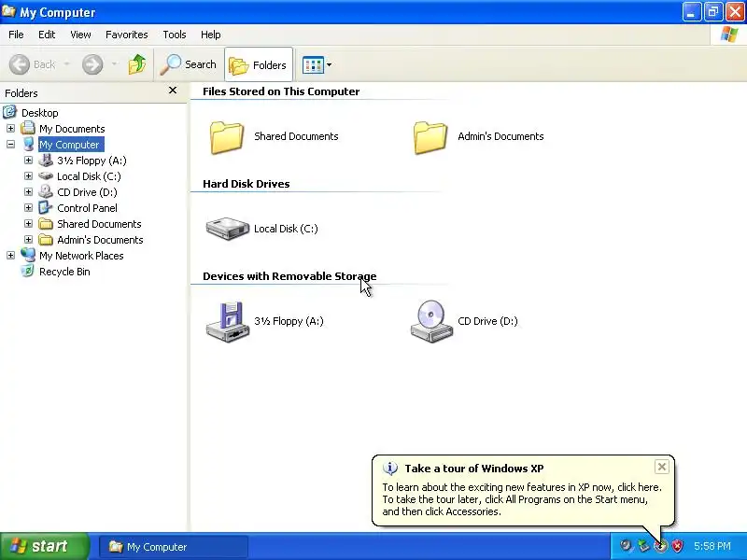Open the Edit menu
Screen dimensions: 747x560
47,35
